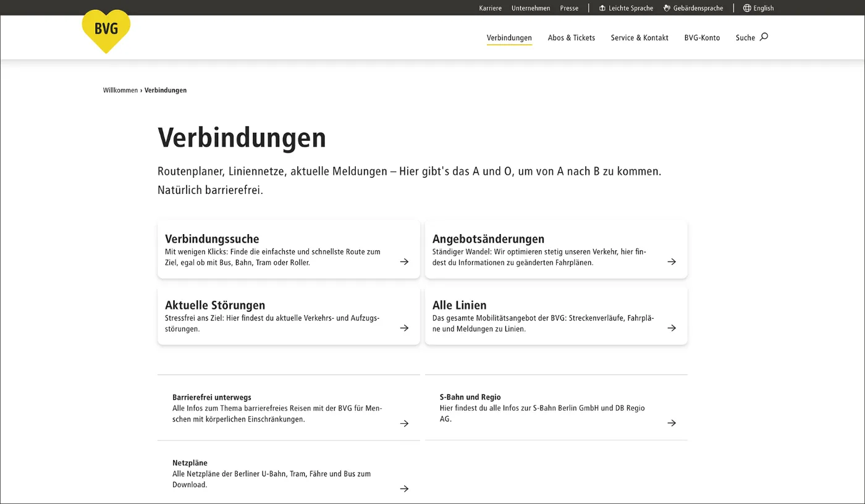Click the Leichte Sprache book icon
Image resolution: width=865 pixels, height=504 pixels.
coord(602,8)
